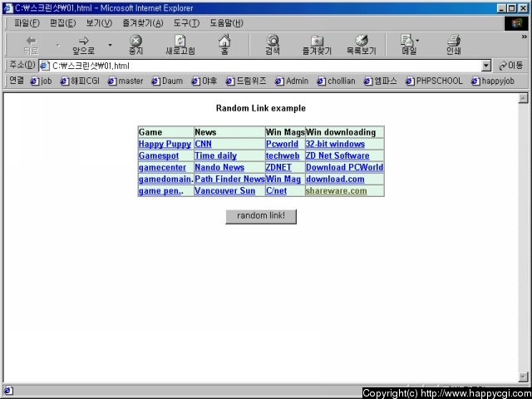Open the 32-bit windows link
The height and width of the screenshot is (399, 532).
[335, 144]
